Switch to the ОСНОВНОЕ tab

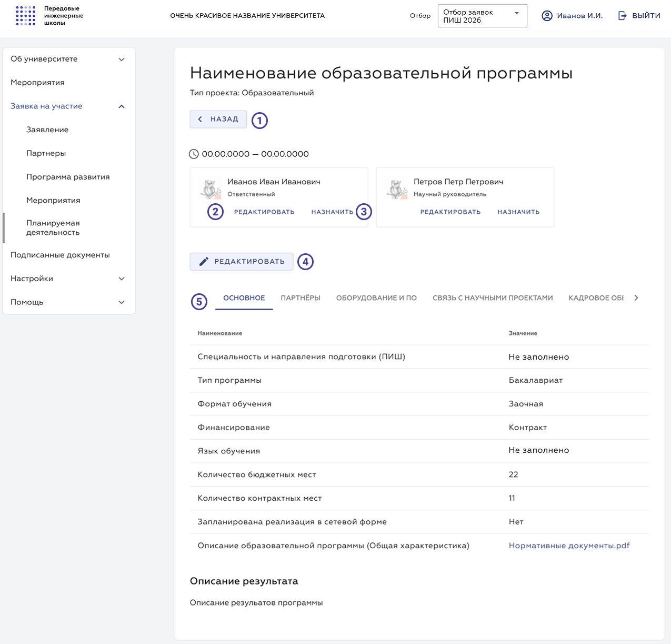244,298
